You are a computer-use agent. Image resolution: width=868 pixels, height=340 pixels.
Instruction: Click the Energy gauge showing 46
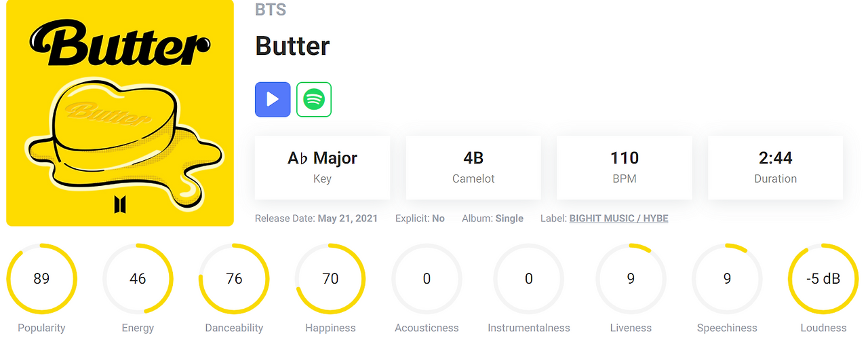(138, 278)
